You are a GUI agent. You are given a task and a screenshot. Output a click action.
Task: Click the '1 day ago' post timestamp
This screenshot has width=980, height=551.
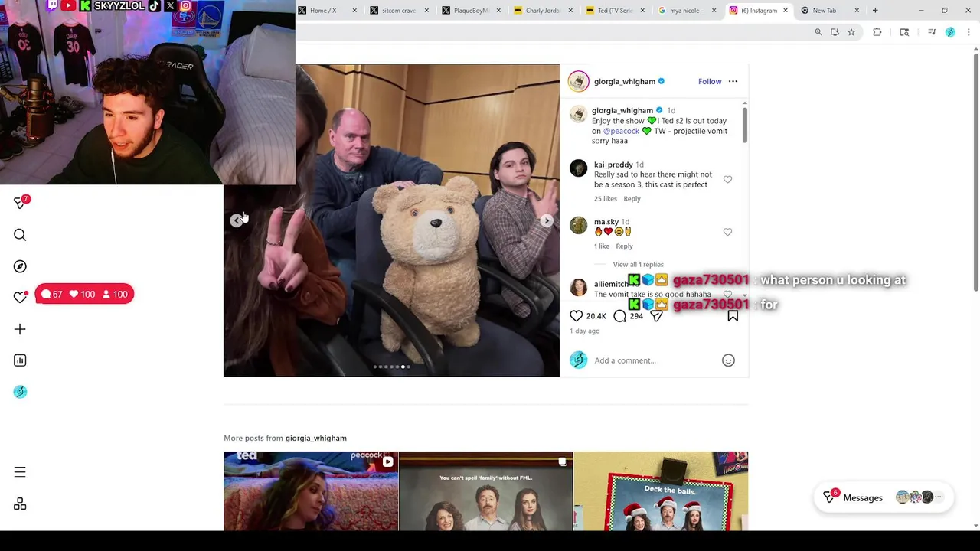pyautogui.click(x=584, y=331)
